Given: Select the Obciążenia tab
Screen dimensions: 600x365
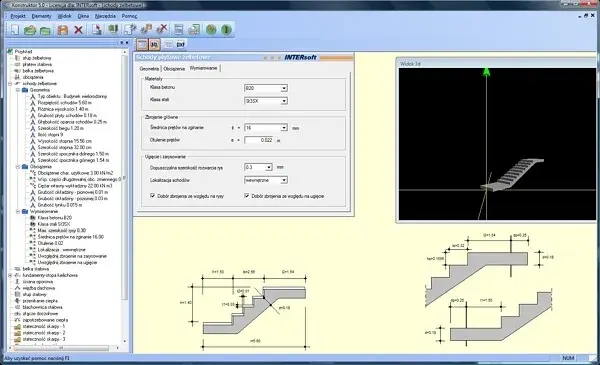Looking at the screenshot, I should click(174, 69).
